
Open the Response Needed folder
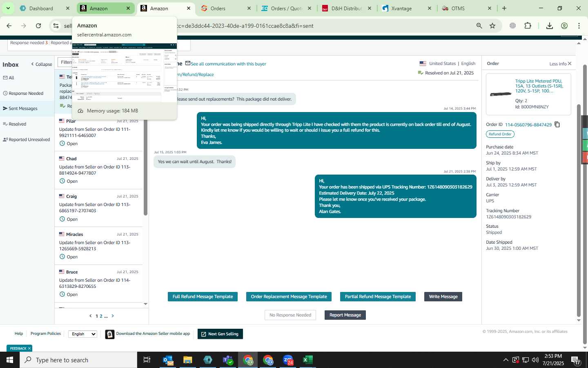pos(23,93)
